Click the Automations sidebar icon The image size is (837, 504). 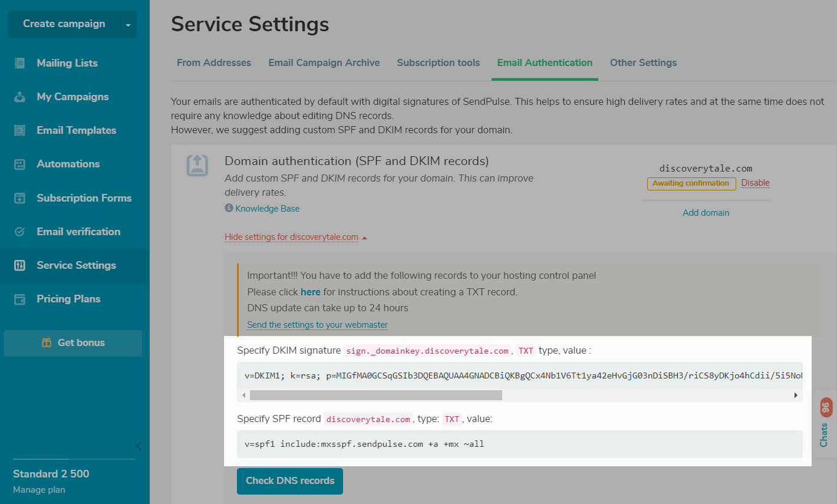(x=19, y=164)
